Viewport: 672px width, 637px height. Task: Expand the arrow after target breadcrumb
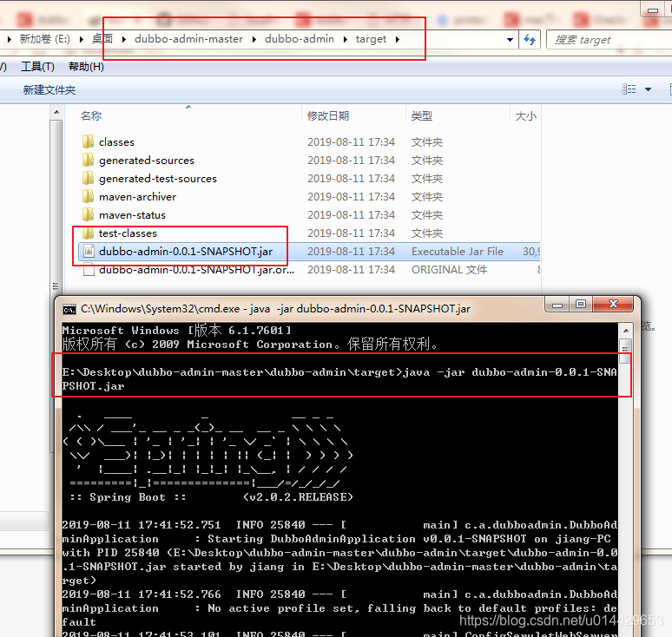(x=398, y=39)
